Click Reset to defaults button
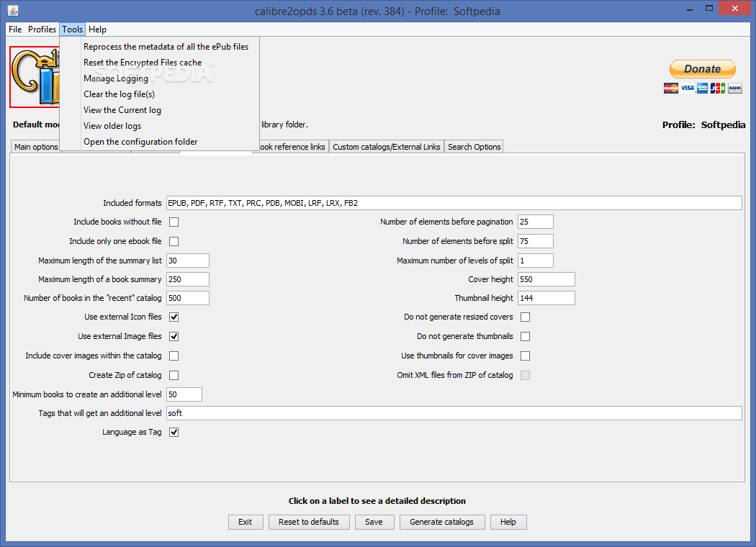 309,522
